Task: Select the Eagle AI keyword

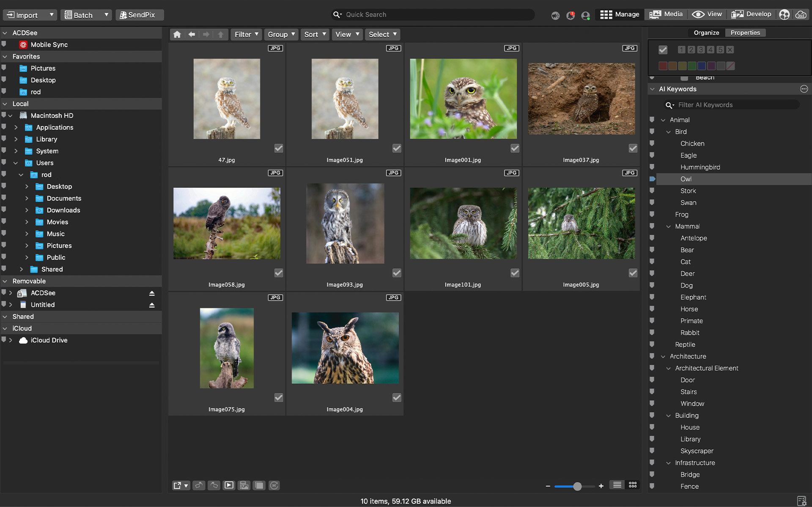Action: coord(688,155)
